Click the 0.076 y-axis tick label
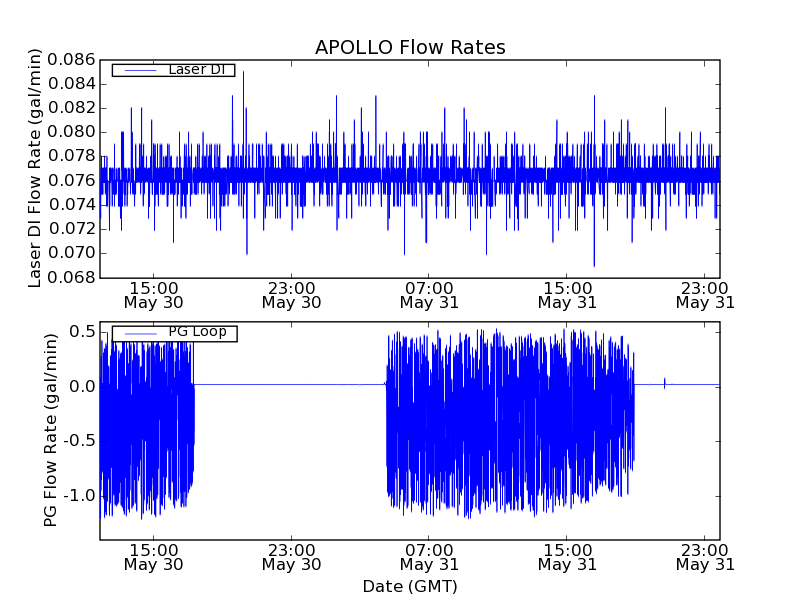 click(x=72, y=180)
